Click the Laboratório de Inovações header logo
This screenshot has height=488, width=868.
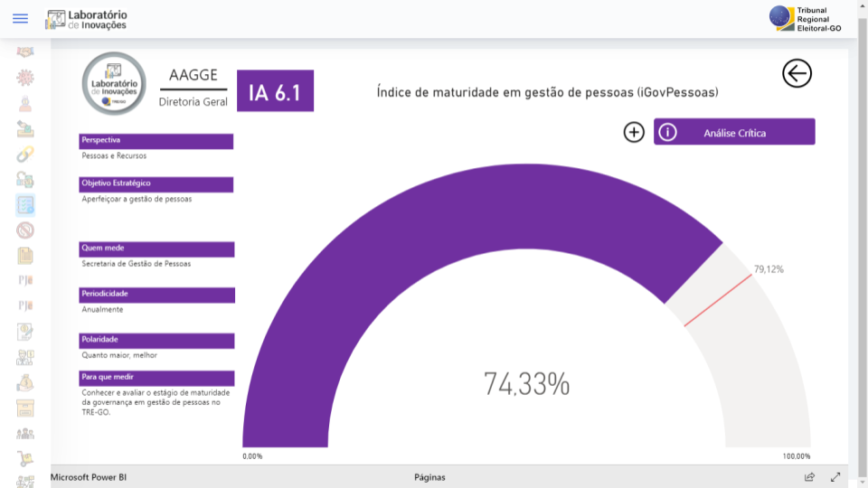[x=87, y=19]
